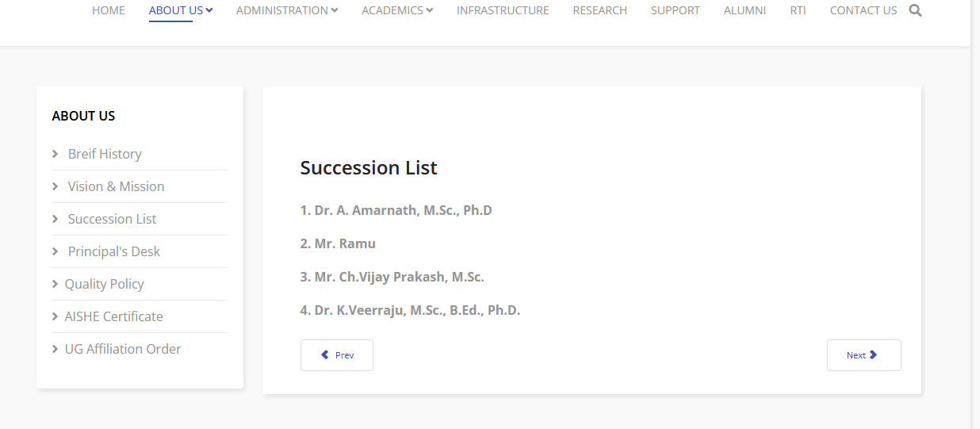The height and width of the screenshot is (429, 980).
Task: Click chevron icon beside AISHE Certificate
Action: pyautogui.click(x=56, y=316)
